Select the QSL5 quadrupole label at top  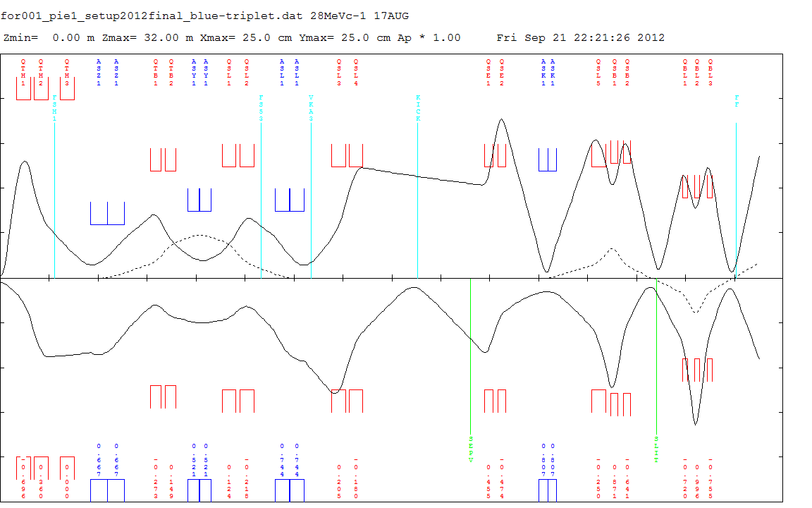click(599, 72)
